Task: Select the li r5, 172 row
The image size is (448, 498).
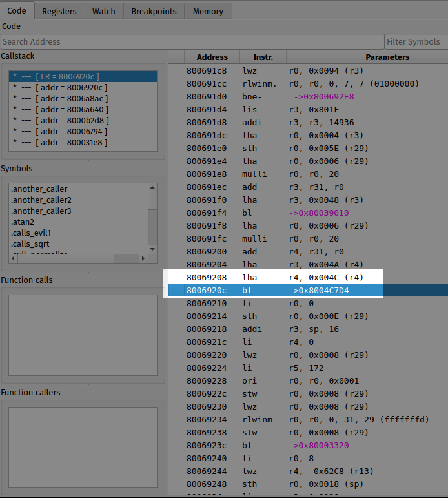Action: (308, 368)
